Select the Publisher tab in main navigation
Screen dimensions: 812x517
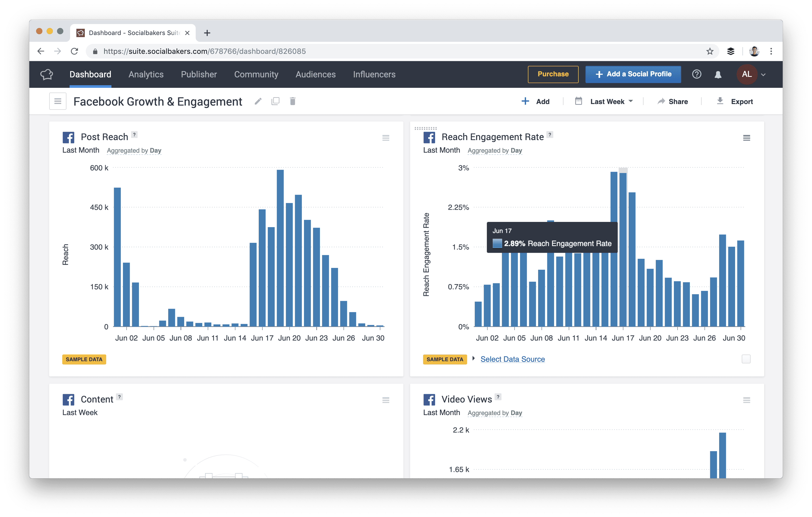198,74
